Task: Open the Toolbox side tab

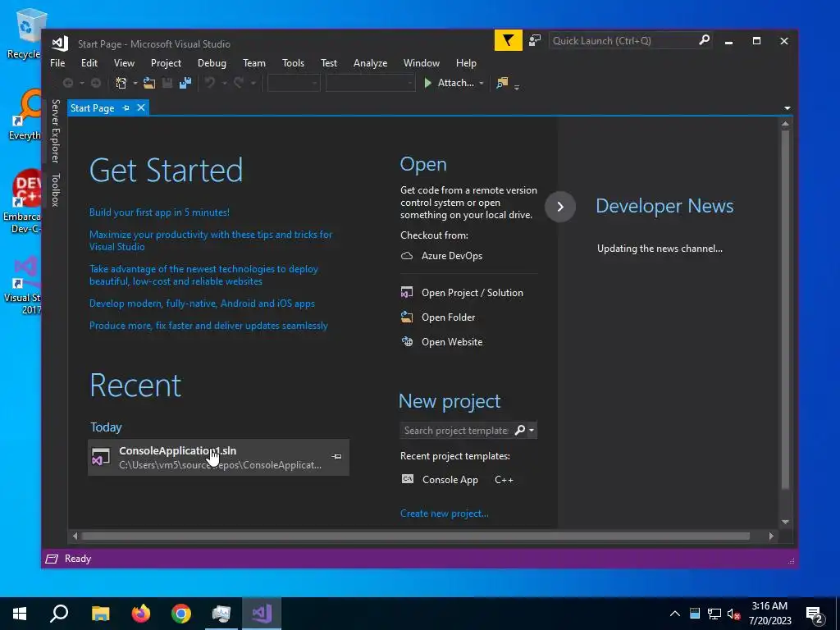Action: 55,189
